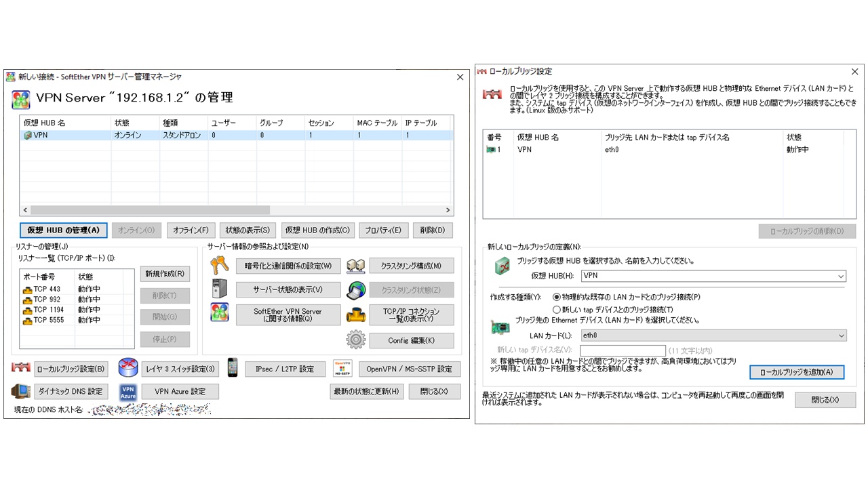Click the TCP 1194 listener icon

(27, 310)
